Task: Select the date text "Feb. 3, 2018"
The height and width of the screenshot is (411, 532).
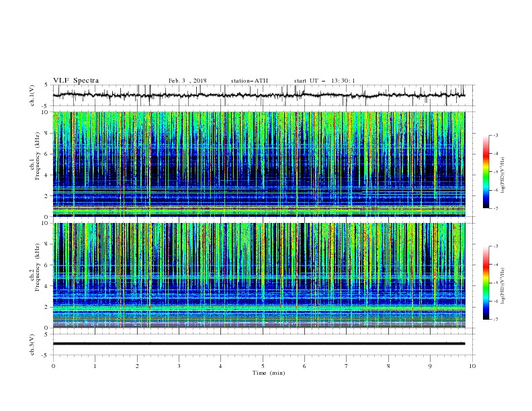Action: coord(187,81)
